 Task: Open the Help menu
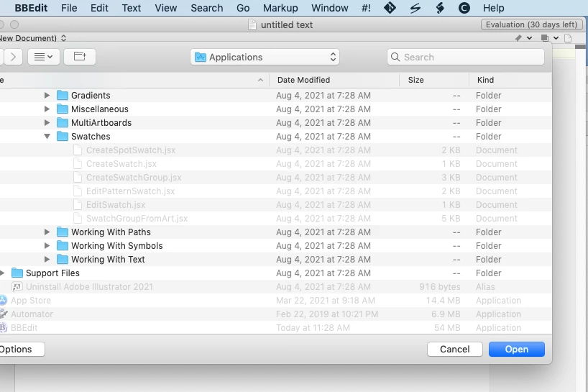coord(494,8)
